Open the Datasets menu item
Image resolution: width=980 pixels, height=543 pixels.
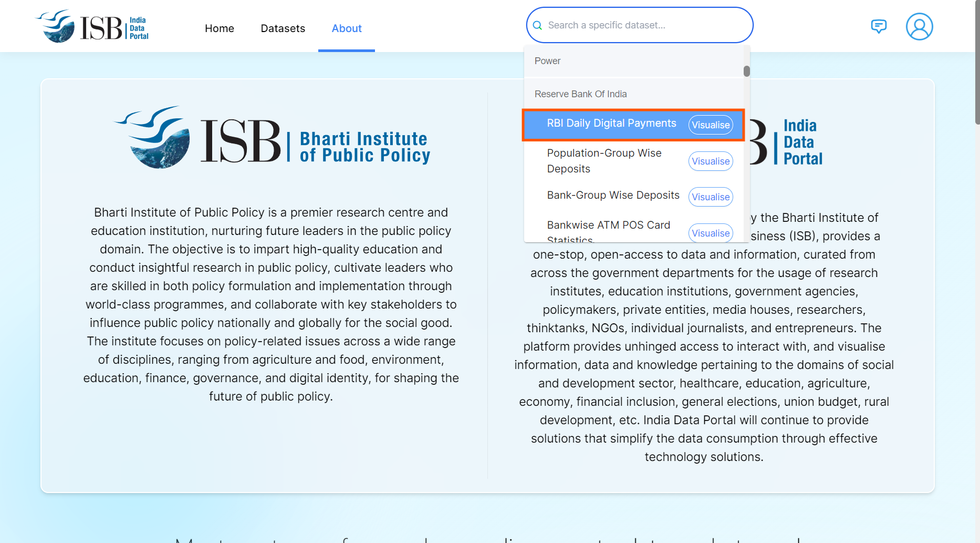tap(283, 28)
